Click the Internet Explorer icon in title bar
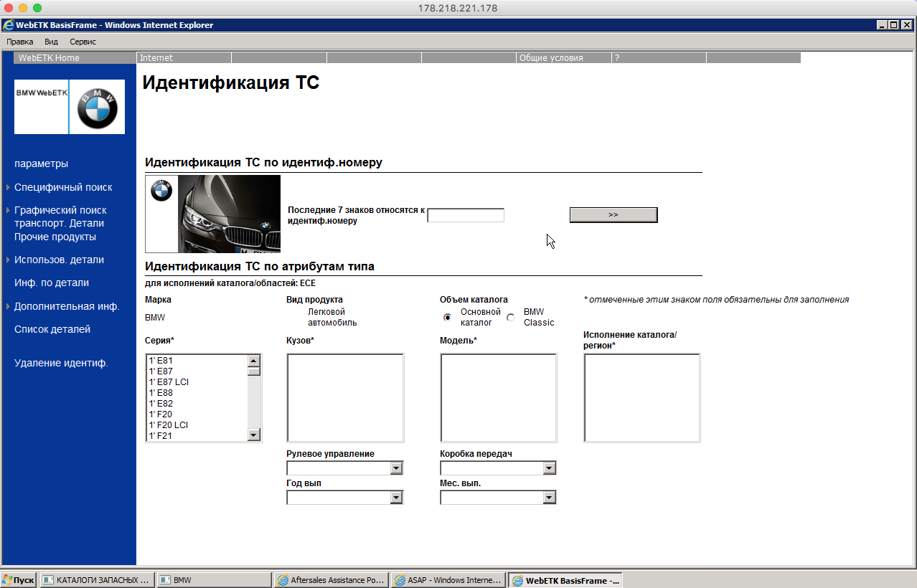Screen dimensions: 917x588 pos(8,25)
